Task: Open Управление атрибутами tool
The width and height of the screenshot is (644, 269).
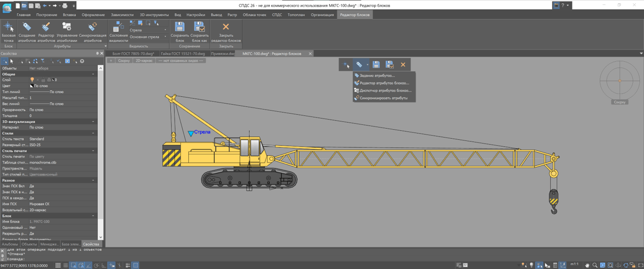Action: [67, 32]
